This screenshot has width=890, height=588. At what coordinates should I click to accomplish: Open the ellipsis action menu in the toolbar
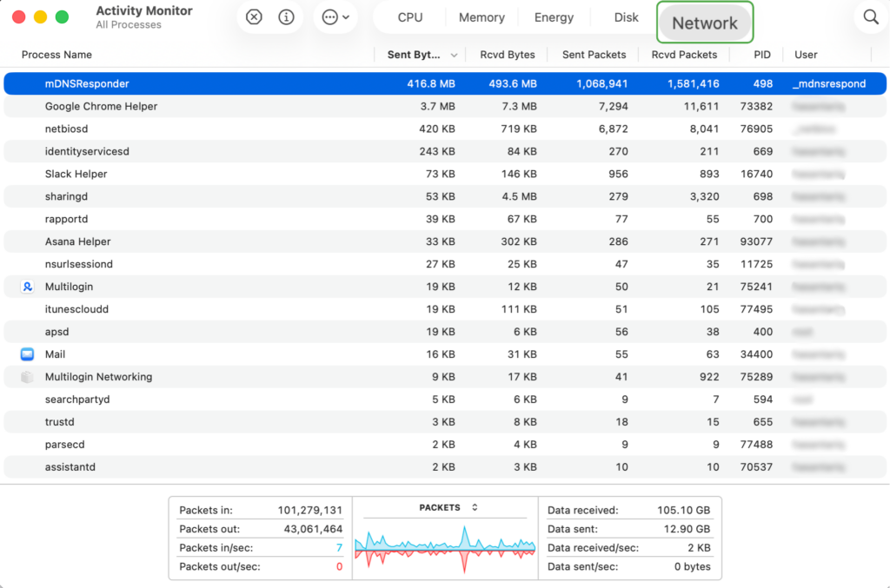(335, 17)
